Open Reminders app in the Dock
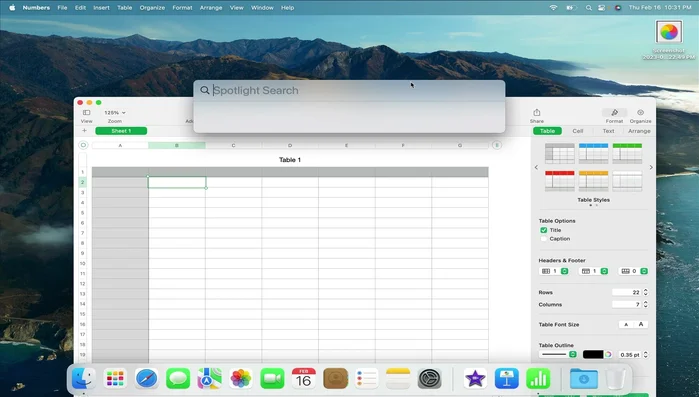699x397 pixels. [x=367, y=379]
